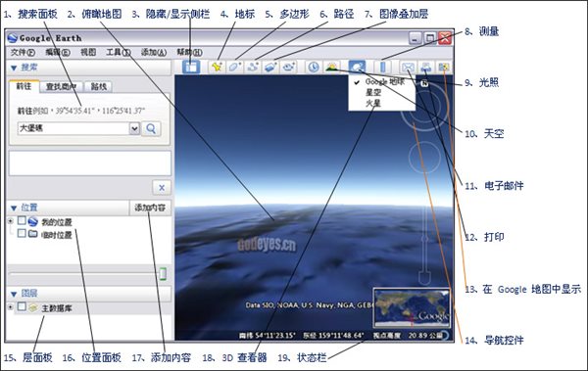
Task: Click the search magnifier button
Action: click(151, 128)
